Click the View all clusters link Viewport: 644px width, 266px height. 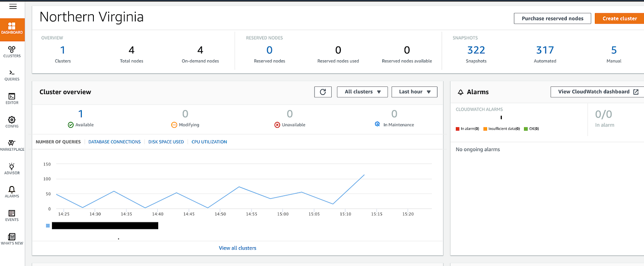(x=237, y=248)
